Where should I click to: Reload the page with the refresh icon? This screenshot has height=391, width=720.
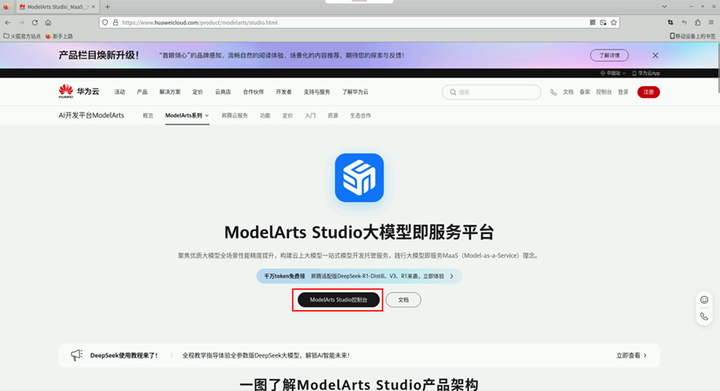[34, 22]
